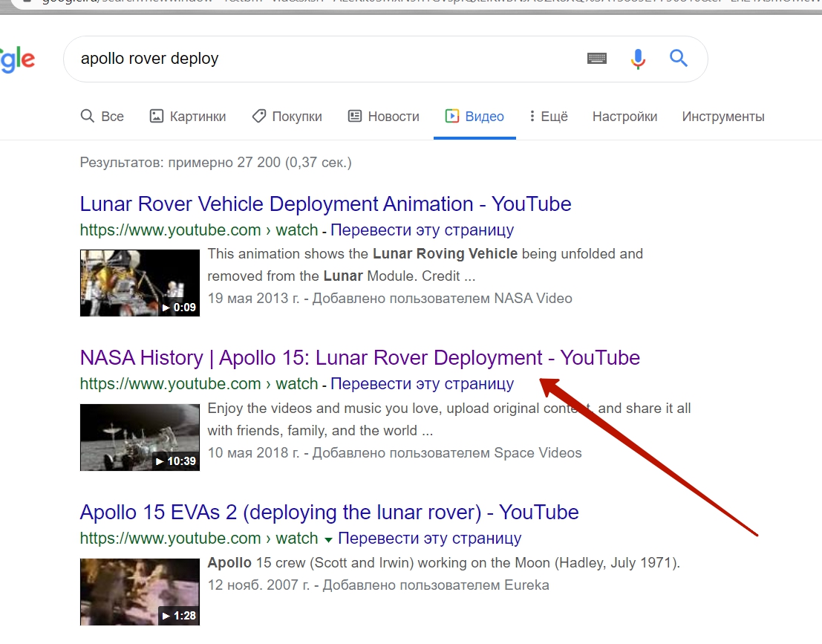This screenshot has width=822, height=644.
Task: Expand the Ещё menu
Action: click(x=548, y=117)
